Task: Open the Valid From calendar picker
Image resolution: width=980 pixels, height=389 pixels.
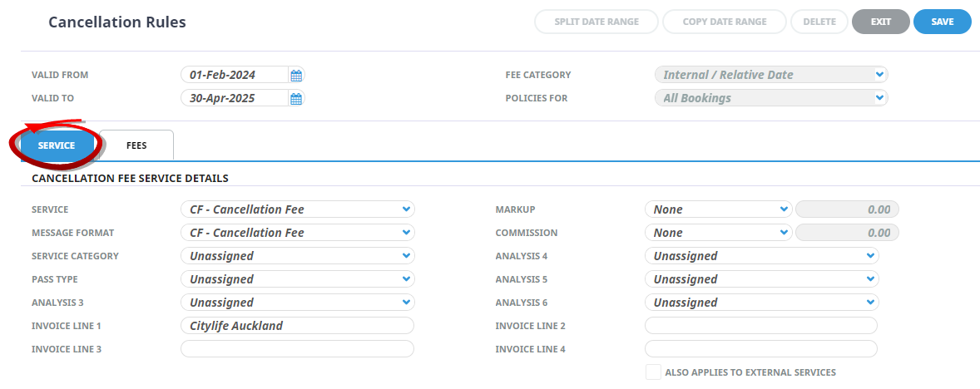Action: (x=295, y=75)
